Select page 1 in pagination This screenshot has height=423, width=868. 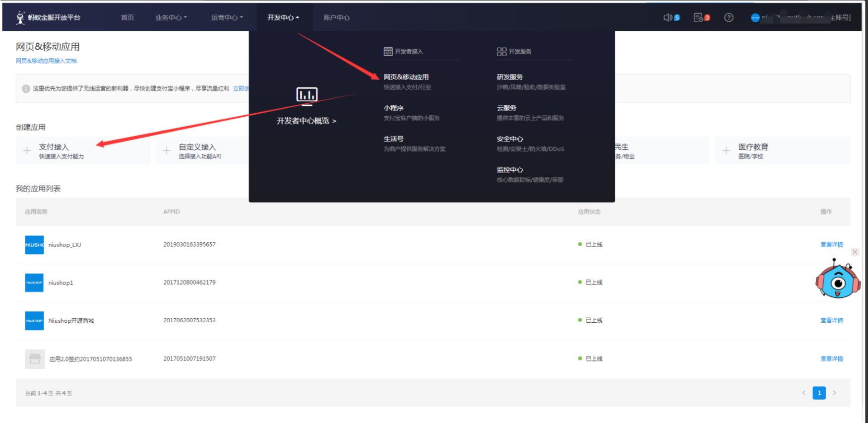point(819,393)
